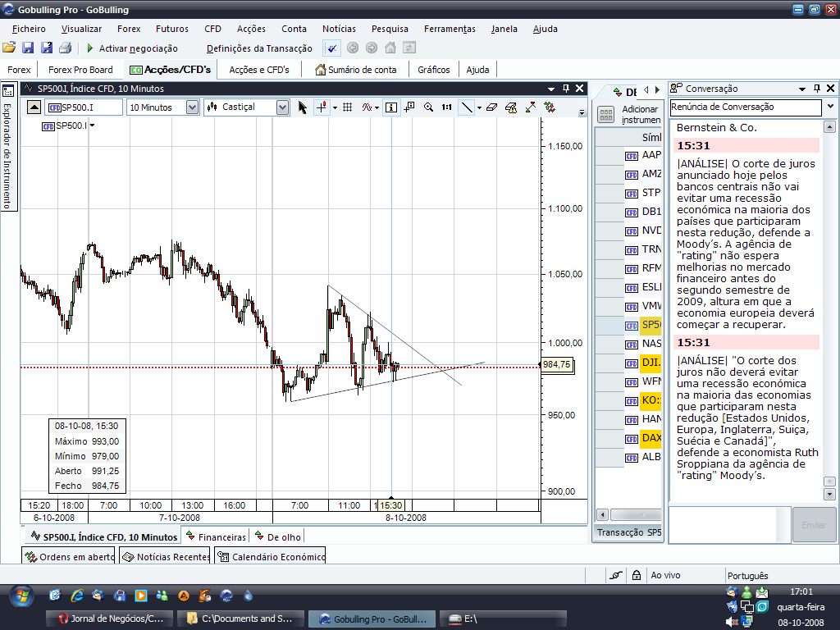Image resolution: width=840 pixels, height=630 pixels.
Task: Click the Enviar send button
Action: pos(813,525)
